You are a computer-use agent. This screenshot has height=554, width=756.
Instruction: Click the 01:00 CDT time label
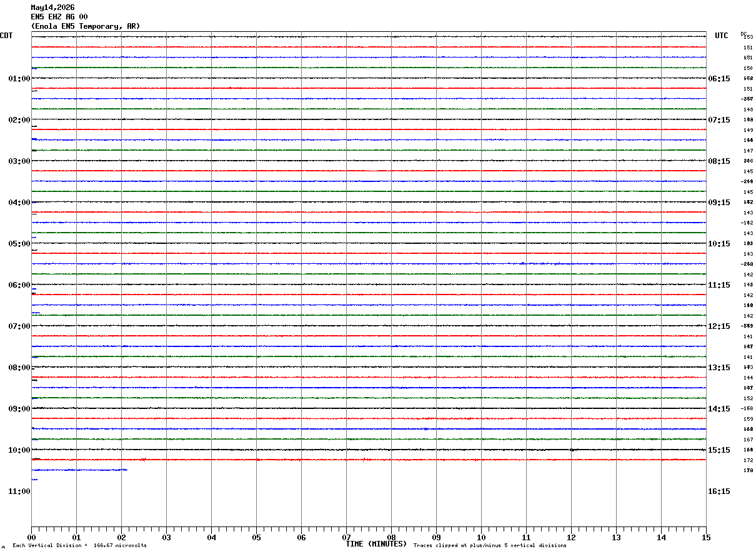tap(19, 79)
